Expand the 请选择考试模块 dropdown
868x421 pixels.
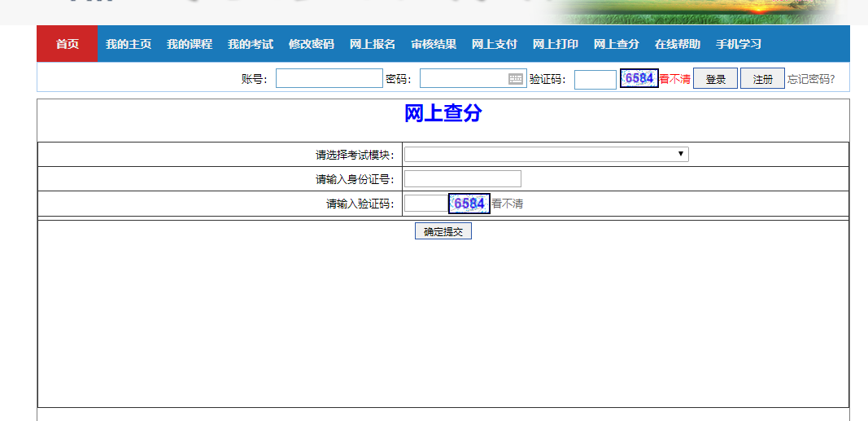pos(547,154)
